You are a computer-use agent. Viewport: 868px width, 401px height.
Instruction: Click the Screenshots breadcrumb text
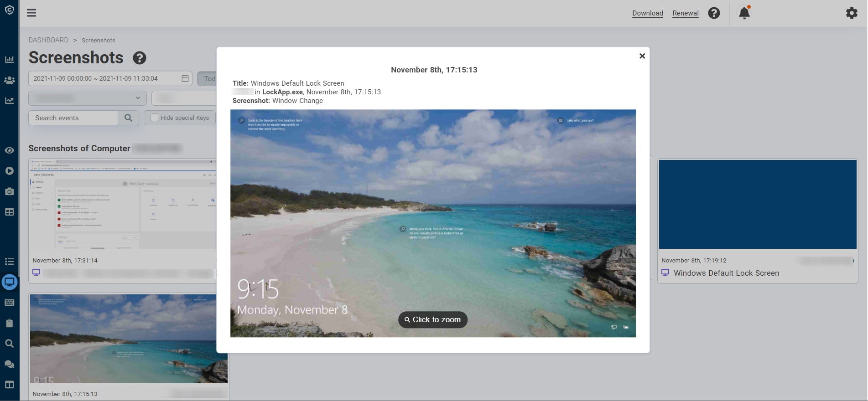(x=98, y=40)
